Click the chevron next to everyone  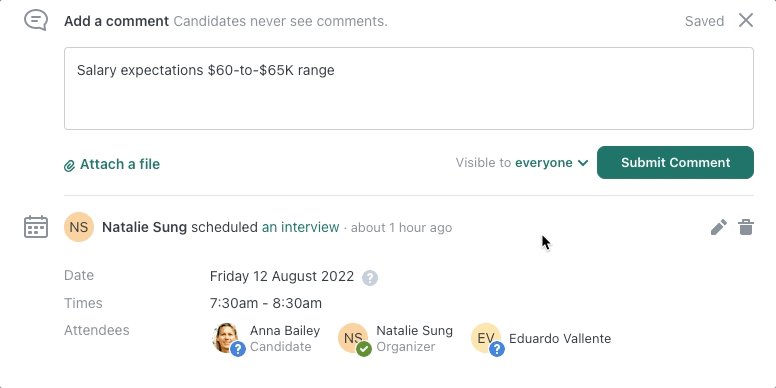point(582,163)
